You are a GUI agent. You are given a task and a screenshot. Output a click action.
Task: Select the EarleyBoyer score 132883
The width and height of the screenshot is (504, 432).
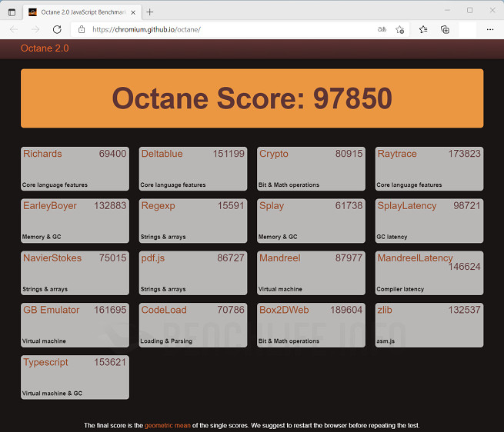[x=110, y=205]
